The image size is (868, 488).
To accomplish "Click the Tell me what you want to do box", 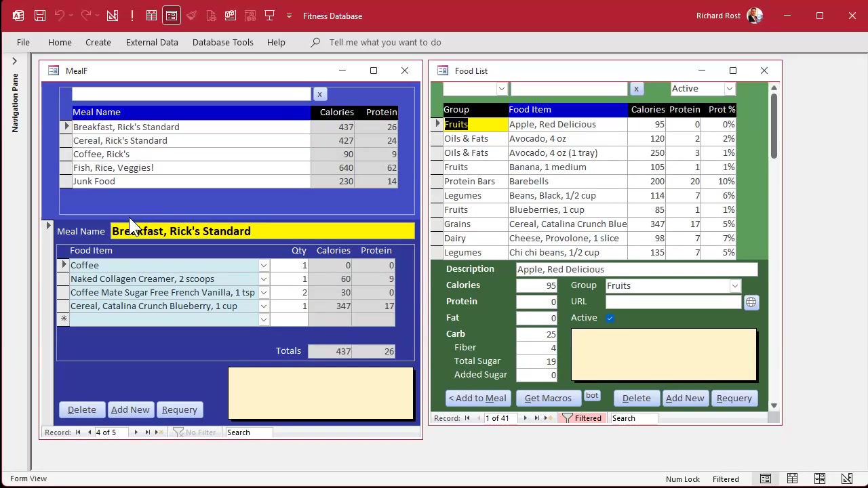I will [385, 42].
